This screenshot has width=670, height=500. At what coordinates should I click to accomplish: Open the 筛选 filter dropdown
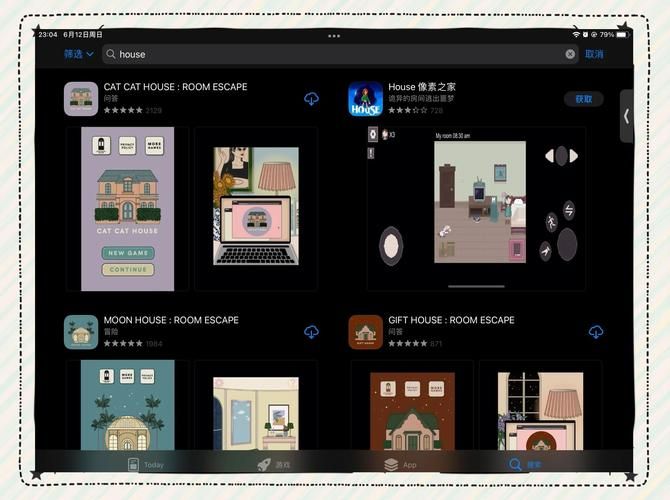[x=79, y=54]
